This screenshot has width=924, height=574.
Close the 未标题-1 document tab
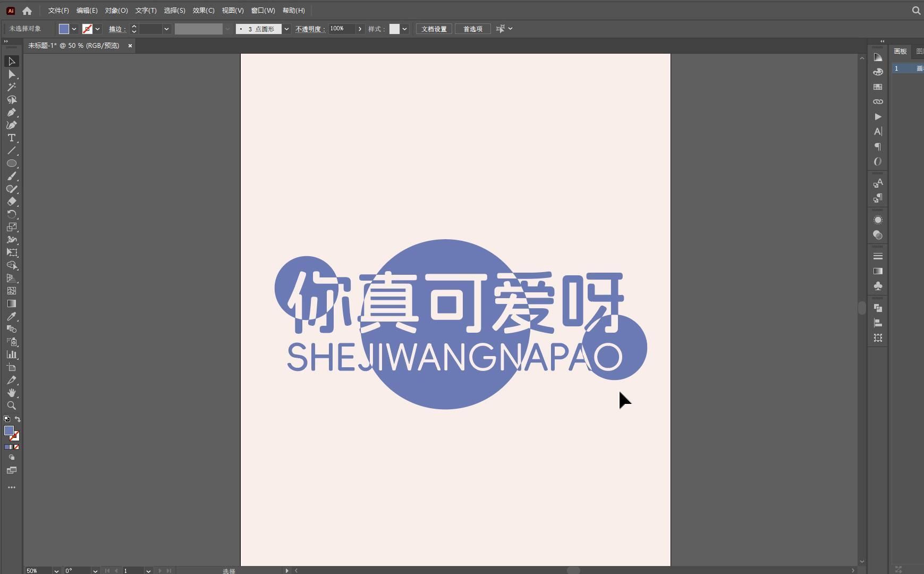coord(130,46)
